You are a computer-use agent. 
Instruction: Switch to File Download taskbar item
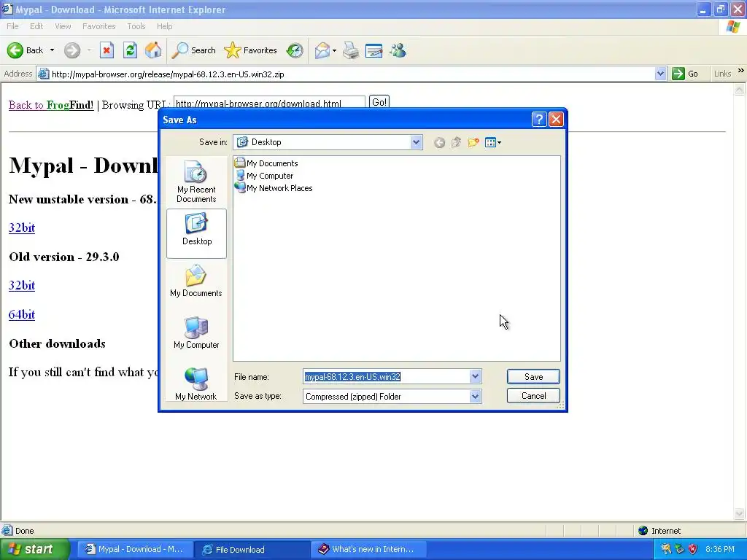click(x=252, y=549)
